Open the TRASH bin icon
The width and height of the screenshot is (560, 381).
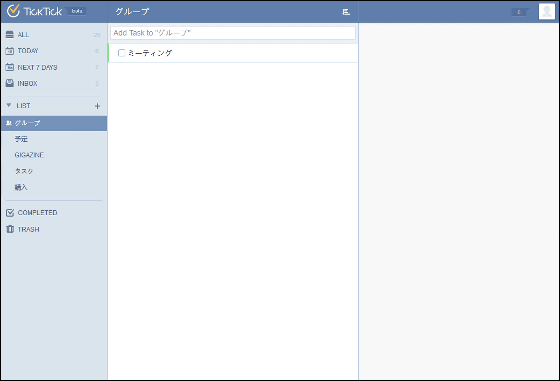pyautogui.click(x=10, y=229)
